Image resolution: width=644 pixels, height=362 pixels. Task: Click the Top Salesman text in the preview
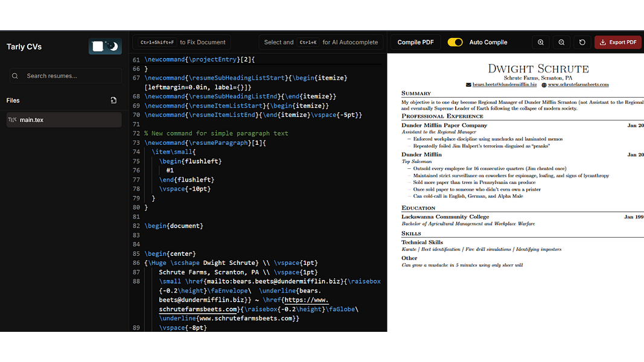click(x=416, y=162)
